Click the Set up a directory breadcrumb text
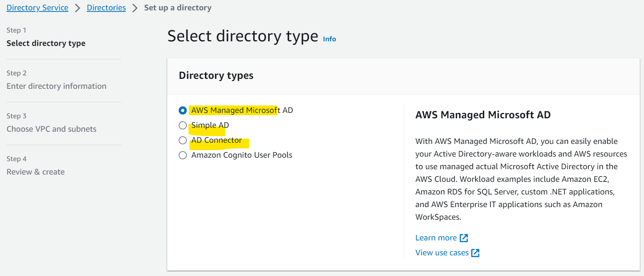The image size is (644, 276). pyautogui.click(x=178, y=8)
